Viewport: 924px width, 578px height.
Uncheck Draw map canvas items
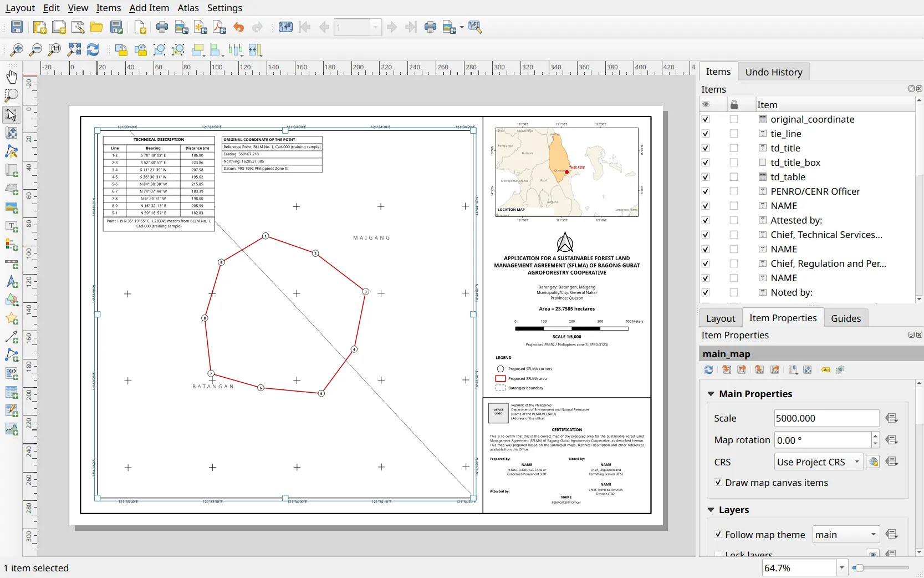[x=718, y=483]
